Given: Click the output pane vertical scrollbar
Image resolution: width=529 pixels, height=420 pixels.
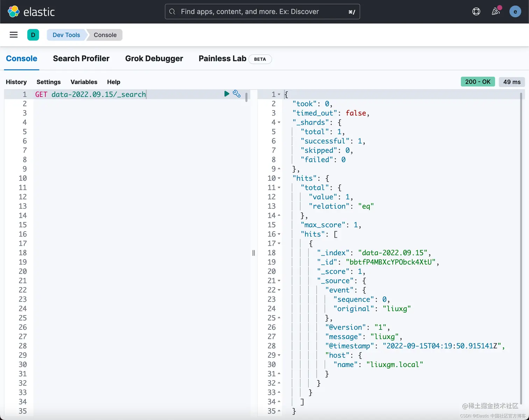Looking at the screenshot, I should click(x=521, y=248).
